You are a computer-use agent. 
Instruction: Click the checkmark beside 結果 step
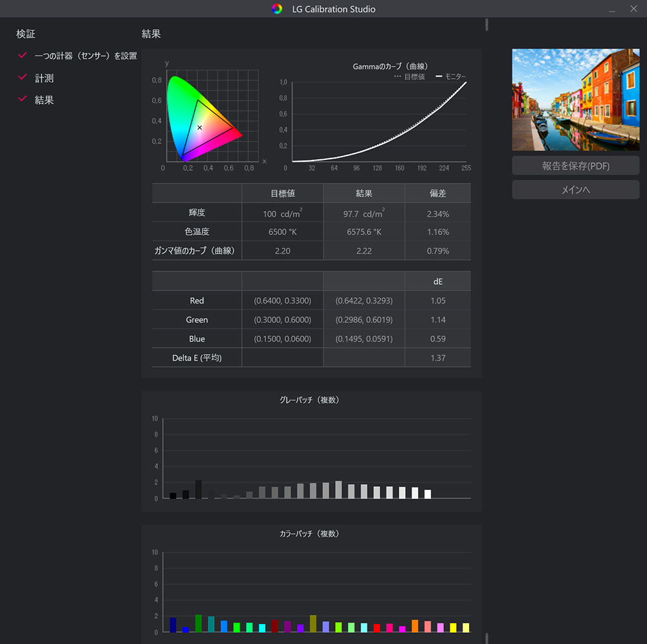tap(23, 99)
